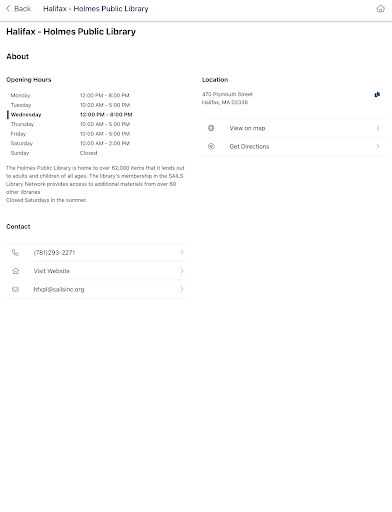
Task: Select the Thursday day label
Action: click(x=22, y=124)
